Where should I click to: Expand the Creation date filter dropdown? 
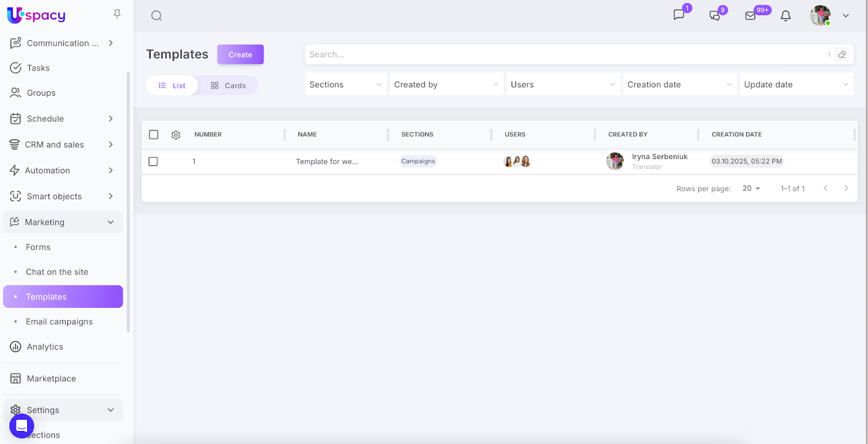[x=679, y=85]
